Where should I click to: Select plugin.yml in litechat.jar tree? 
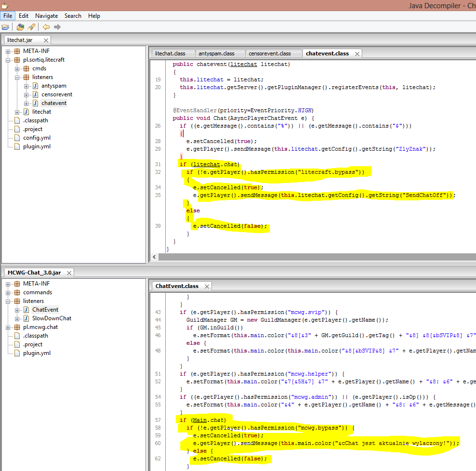pyautogui.click(x=37, y=146)
